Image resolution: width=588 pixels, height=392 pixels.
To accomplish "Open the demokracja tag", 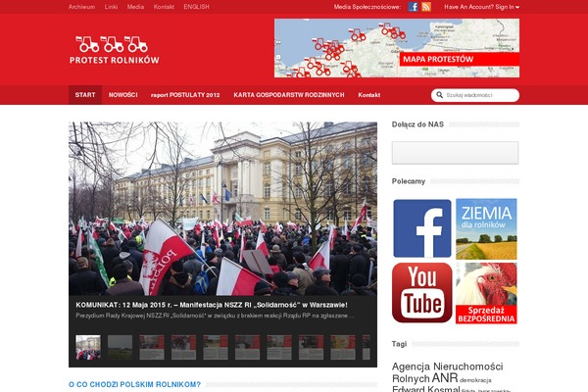I will (x=475, y=380).
